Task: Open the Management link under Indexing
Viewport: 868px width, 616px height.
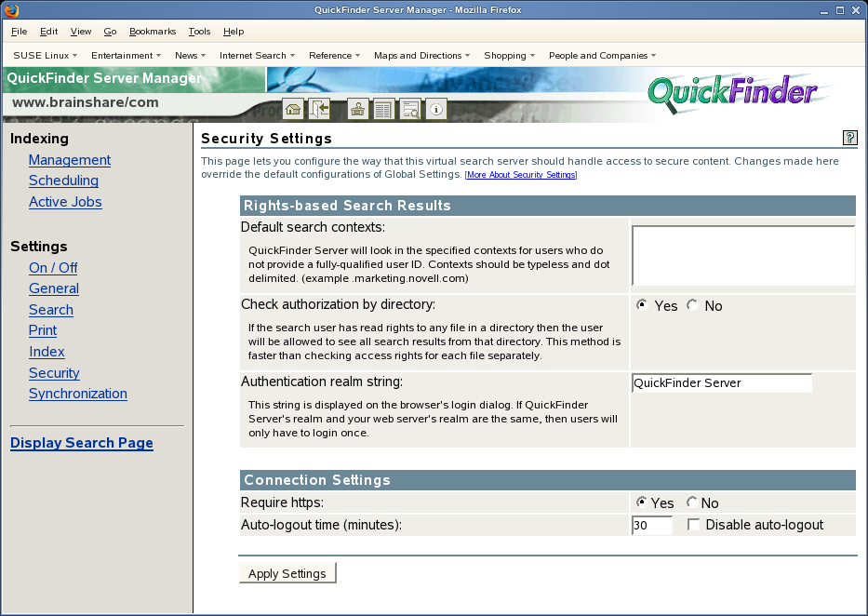Action: (x=70, y=160)
